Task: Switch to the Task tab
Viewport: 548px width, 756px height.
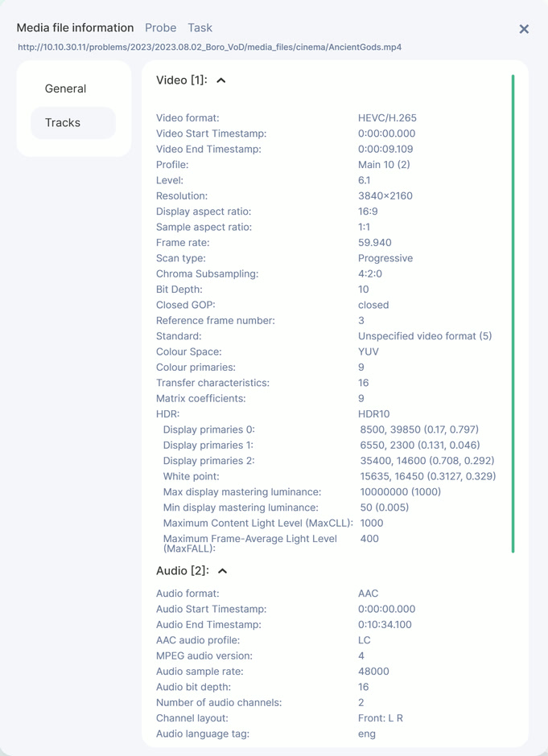Action: tap(200, 27)
